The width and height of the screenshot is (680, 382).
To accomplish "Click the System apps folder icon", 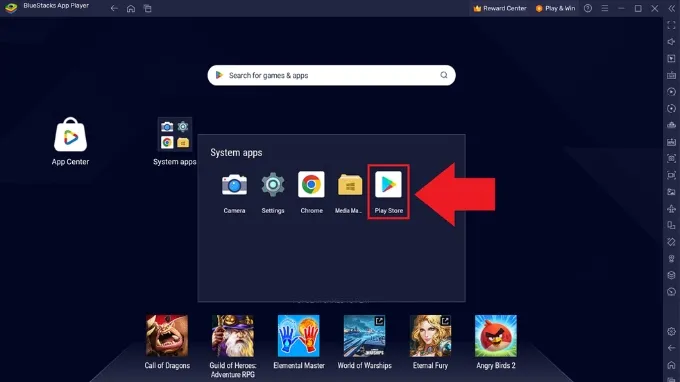I will tap(174, 134).
